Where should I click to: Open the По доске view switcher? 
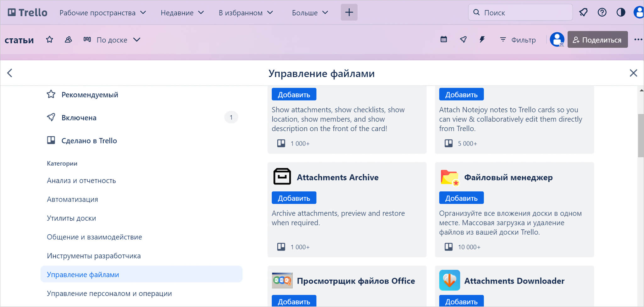pos(112,40)
